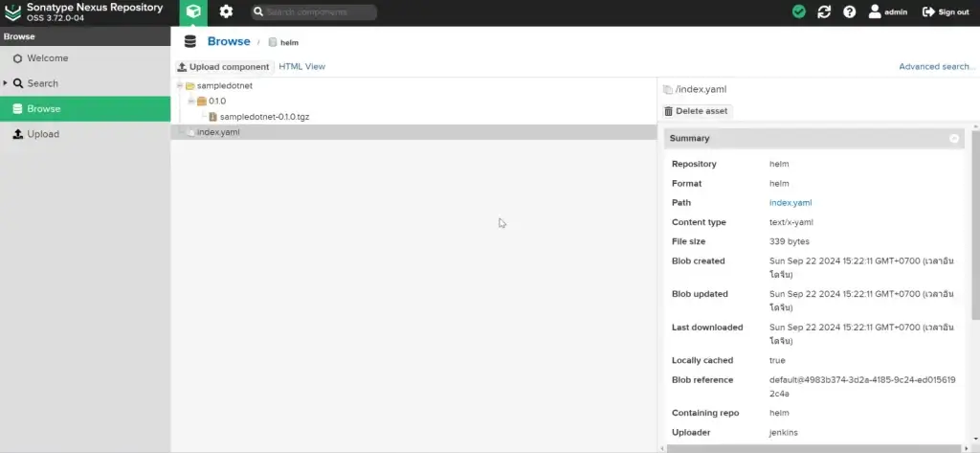Click the Browse breadcrumb link

(229, 41)
